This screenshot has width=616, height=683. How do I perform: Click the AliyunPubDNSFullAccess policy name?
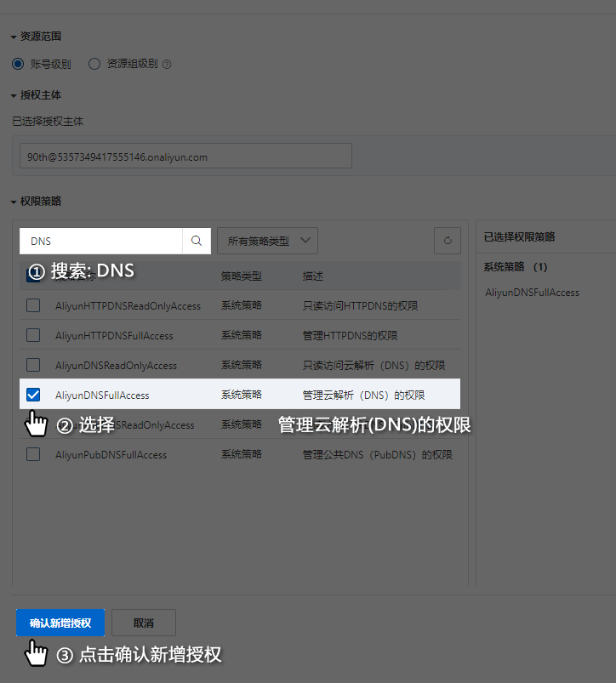click(111, 455)
